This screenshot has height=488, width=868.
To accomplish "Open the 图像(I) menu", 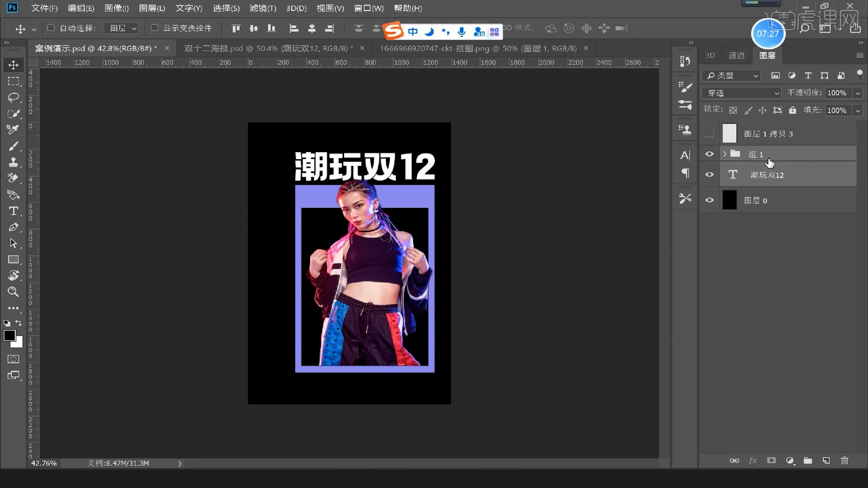I will (117, 8).
